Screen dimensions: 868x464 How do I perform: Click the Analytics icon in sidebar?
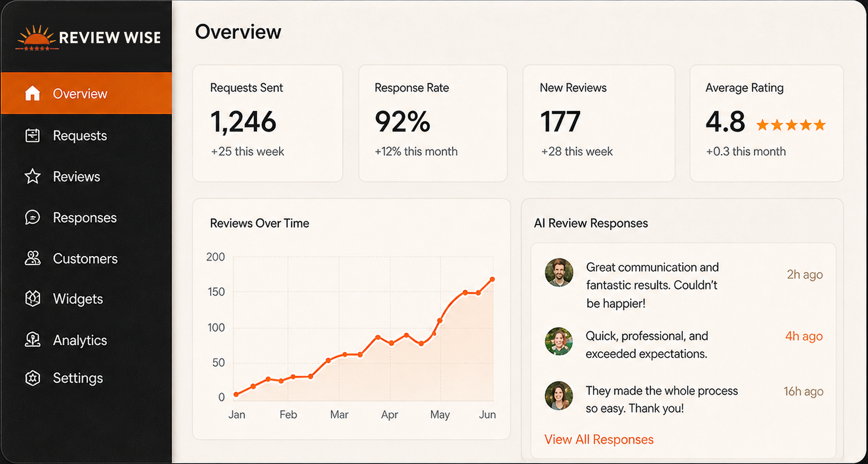click(x=32, y=340)
